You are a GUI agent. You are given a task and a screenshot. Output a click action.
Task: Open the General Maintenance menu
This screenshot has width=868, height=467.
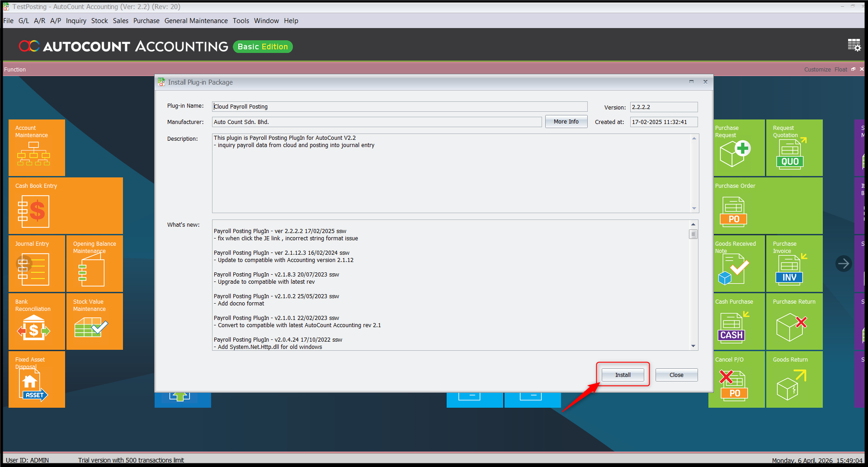(x=196, y=21)
